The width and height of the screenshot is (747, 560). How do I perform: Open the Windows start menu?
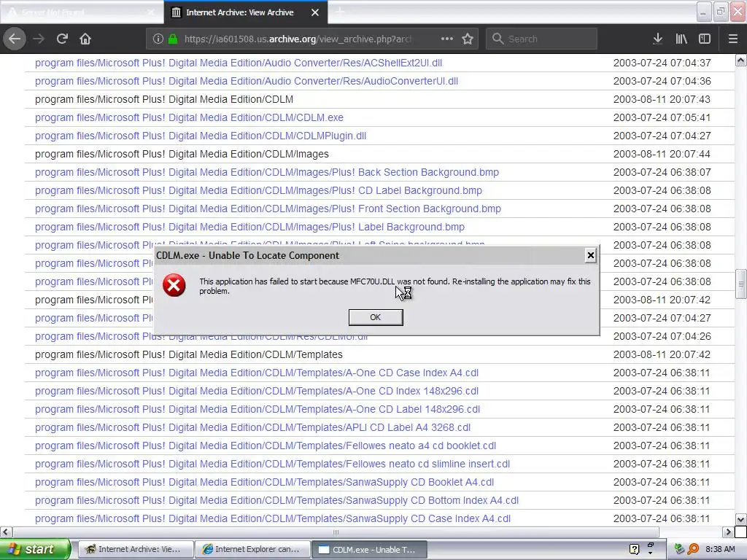coord(35,549)
